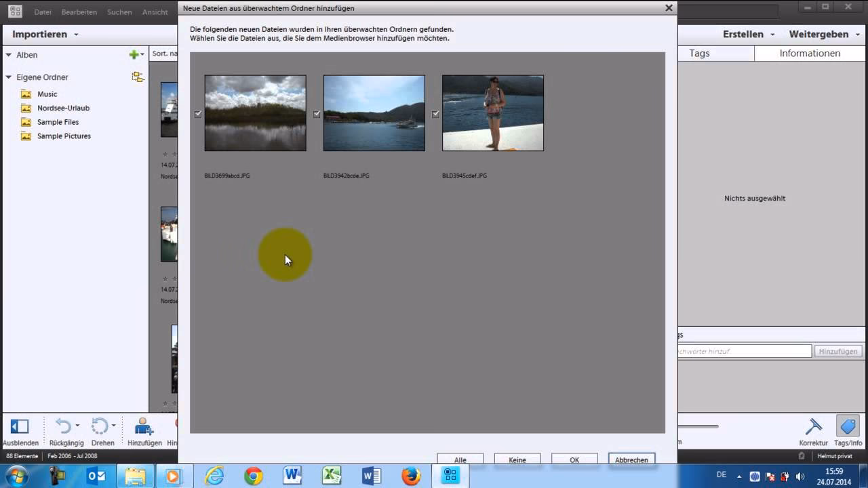This screenshot has width=868, height=488.
Task: Expand the Weitergeben dropdown
Action: tap(820, 34)
